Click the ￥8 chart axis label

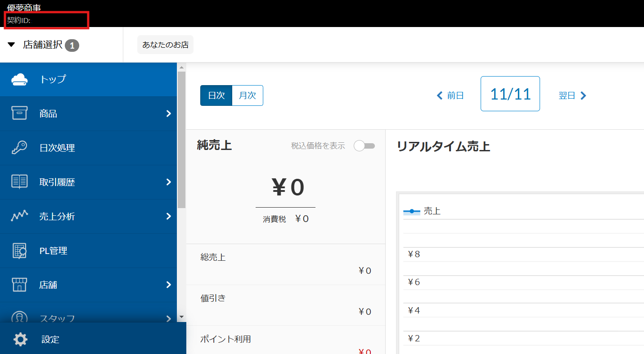coord(414,254)
